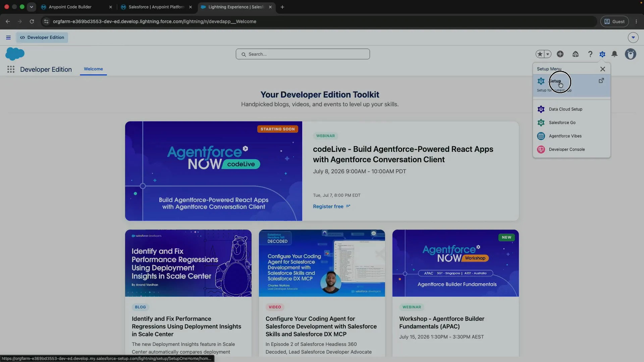Click the WEBINAR badge on codeLive card
Screen dimensions: 644x362
point(325,136)
